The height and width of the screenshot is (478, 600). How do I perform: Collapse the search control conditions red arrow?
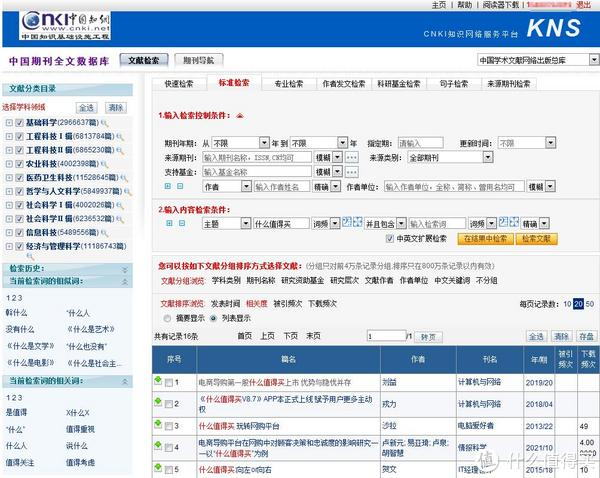(240, 116)
